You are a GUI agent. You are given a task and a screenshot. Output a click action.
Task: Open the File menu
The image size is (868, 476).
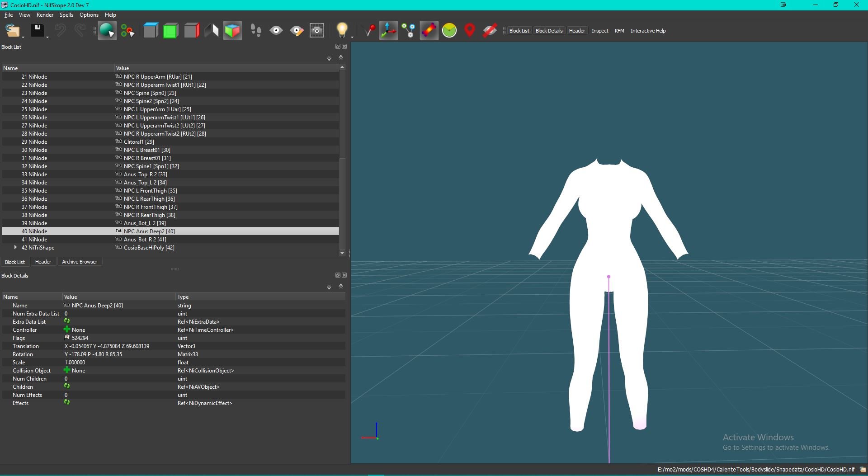[9, 15]
